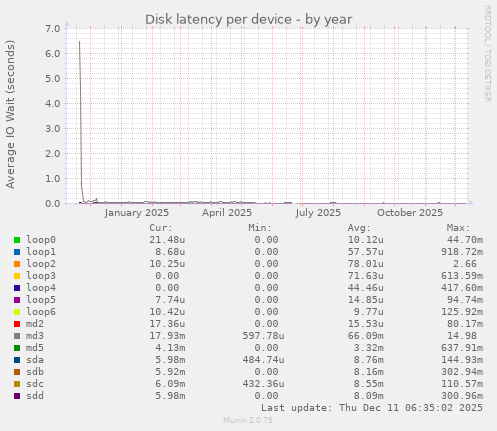Image resolution: width=497 pixels, height=431 pixels.
Task: Click the loop2 orange legend swatch
Action: [x=17, y=264]
